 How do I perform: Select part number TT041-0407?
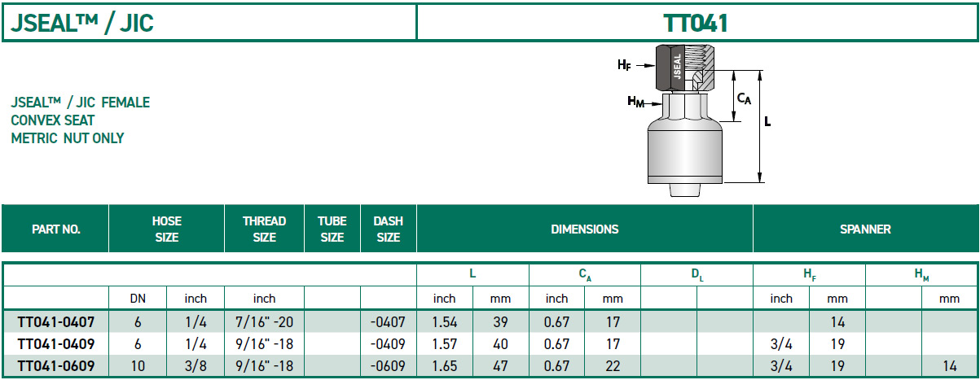click(x=55, y=322)
